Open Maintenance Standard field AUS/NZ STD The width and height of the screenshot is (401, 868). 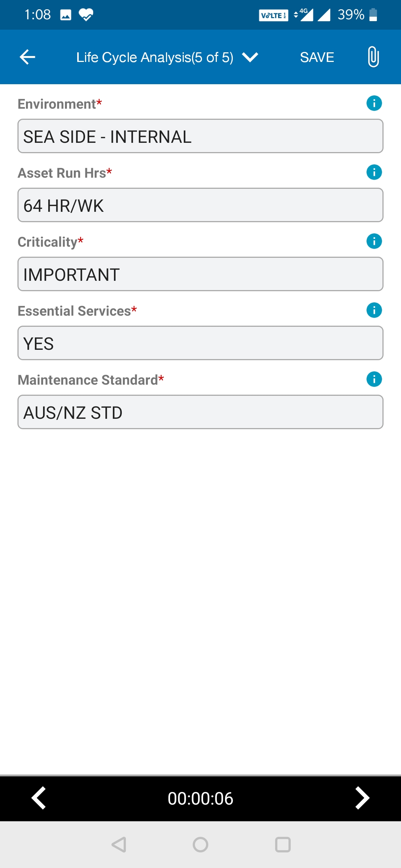(x=200, y=412)
